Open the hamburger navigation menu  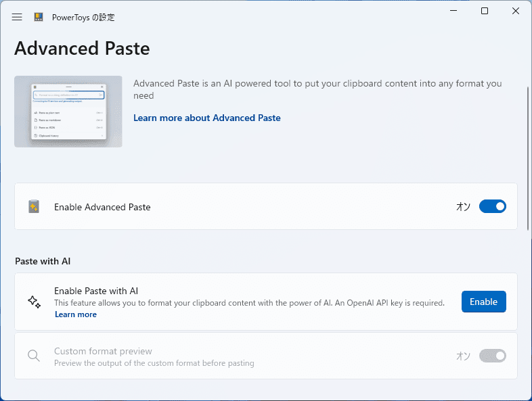[x=17, y=17]
